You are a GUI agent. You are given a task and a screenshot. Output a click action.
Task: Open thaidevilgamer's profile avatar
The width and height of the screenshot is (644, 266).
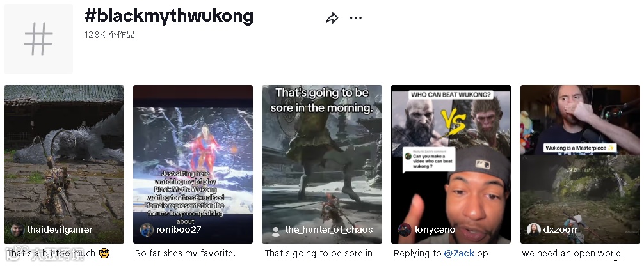17,230
